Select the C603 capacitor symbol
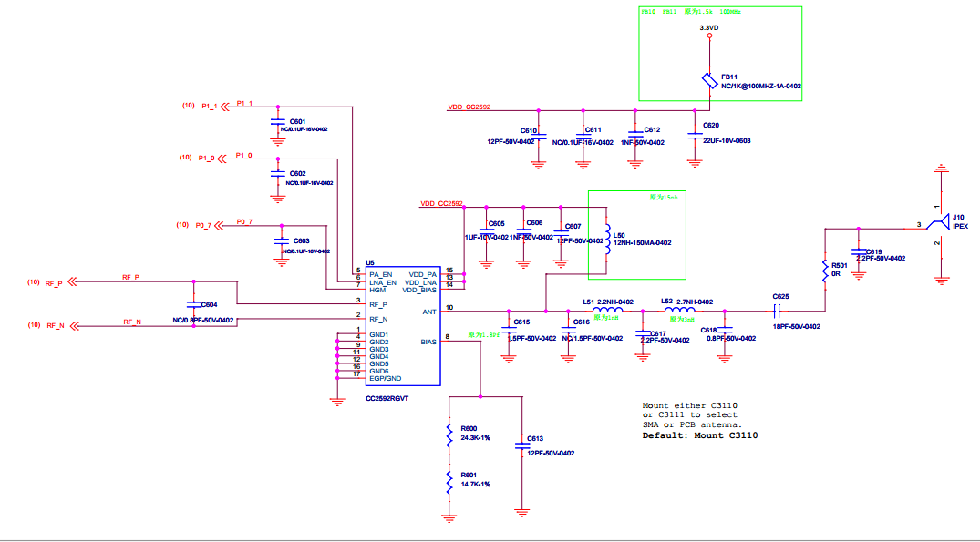 pos(282,240)
